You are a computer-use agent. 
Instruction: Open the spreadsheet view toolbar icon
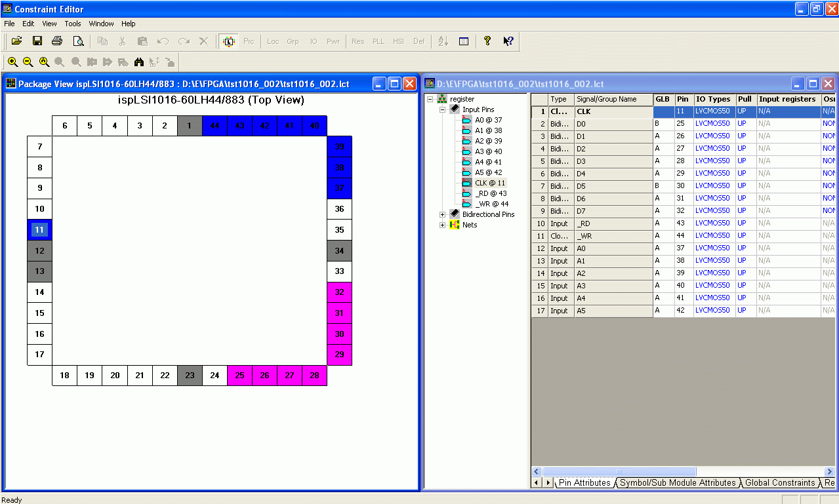[x=464, y=41]
